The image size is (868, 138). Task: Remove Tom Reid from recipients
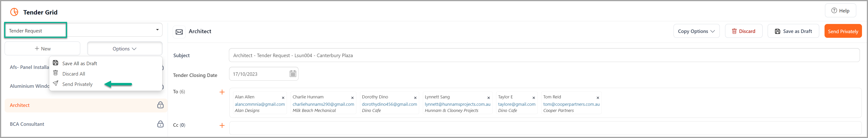pyautogui.click(x=598, y=98)
